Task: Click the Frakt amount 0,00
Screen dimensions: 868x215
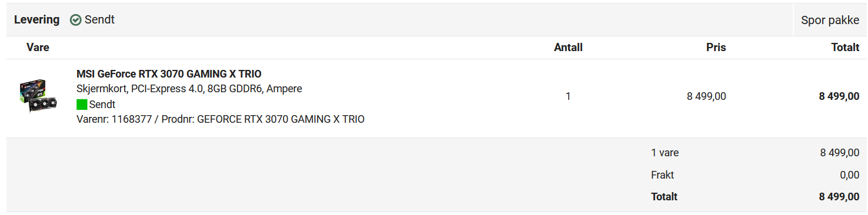Action: point(849,175)
